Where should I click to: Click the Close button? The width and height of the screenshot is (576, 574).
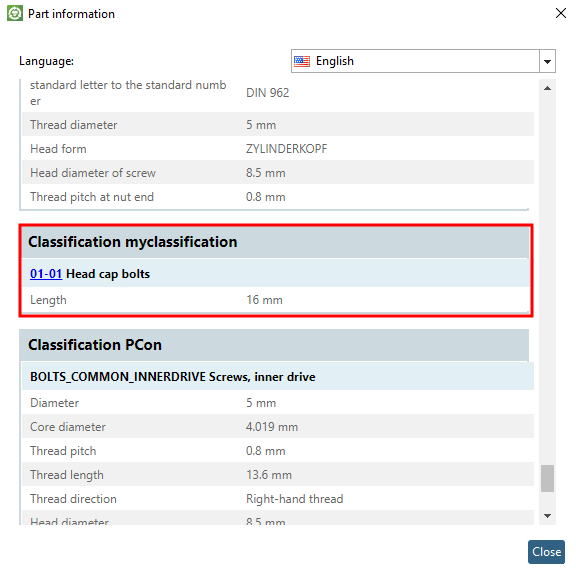coord(546,552)
